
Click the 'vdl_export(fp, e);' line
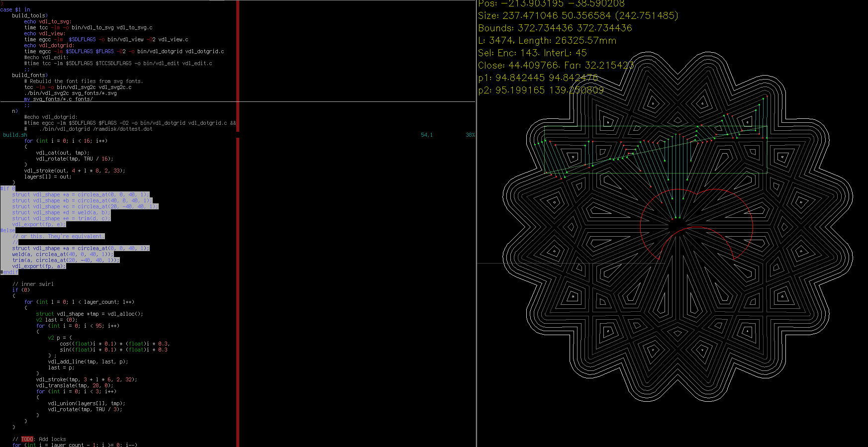39,224
